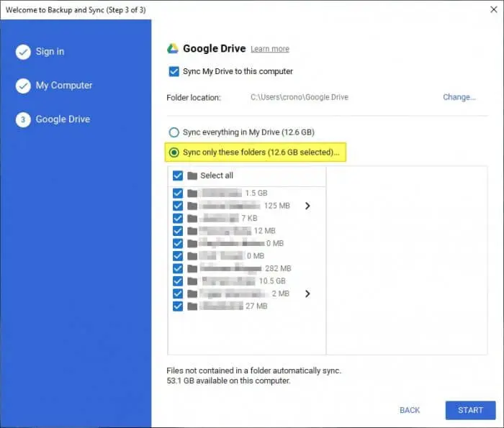Go to the Sign in step
The height and width of the screenshot is (428, 504).
(x=50, y=52)
